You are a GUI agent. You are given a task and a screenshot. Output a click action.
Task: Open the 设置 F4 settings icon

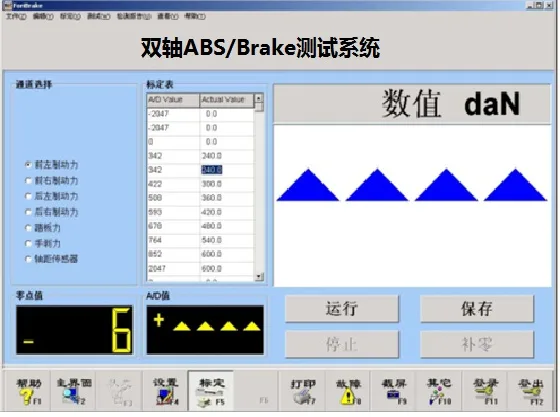click(166, 392)
